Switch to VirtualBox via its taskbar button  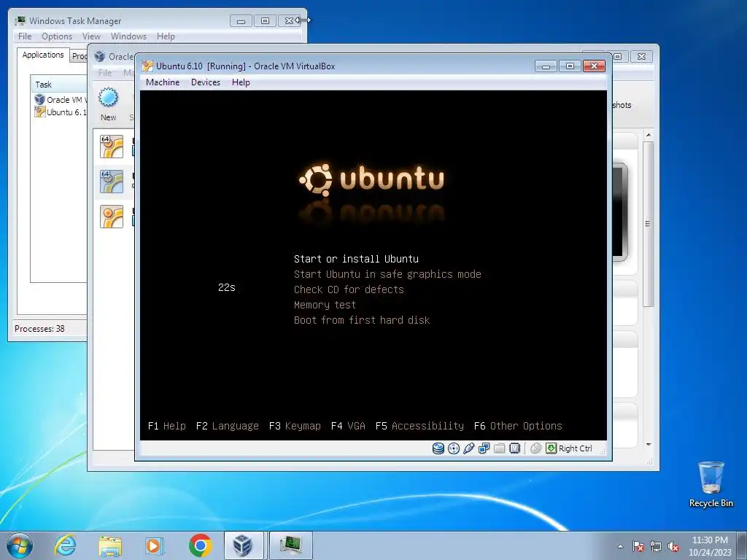click(244, 545)
